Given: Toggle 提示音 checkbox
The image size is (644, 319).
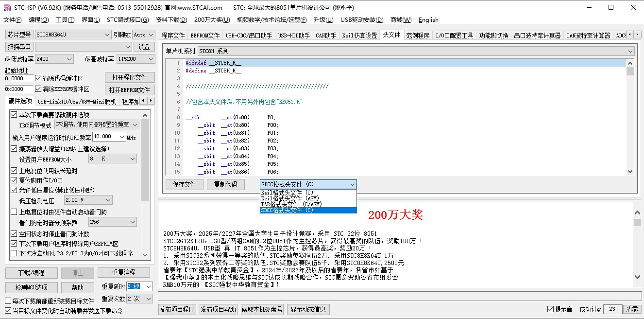Looking at the screenshot, I should [550, 309].
